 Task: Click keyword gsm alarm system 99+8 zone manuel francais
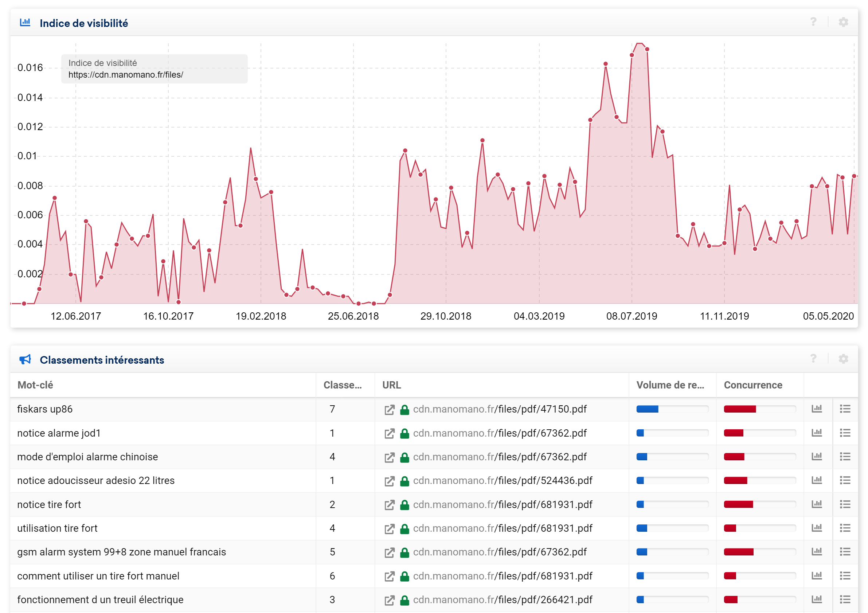pos(121,552)
